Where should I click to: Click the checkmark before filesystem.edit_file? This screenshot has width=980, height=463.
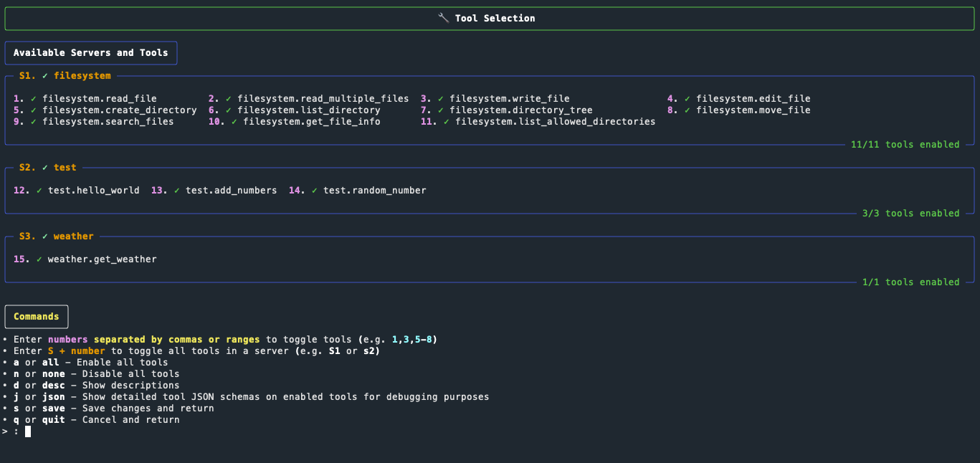click(x=688, y=99)
